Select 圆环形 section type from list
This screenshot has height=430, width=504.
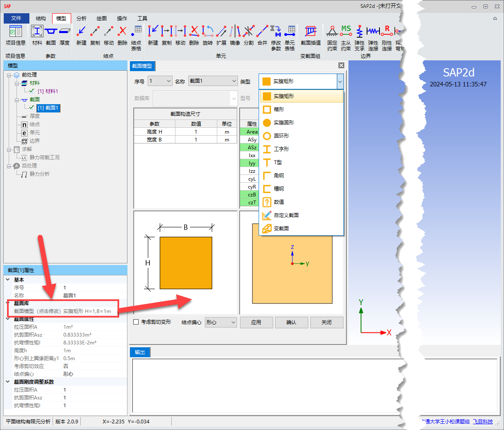point(302,136)
